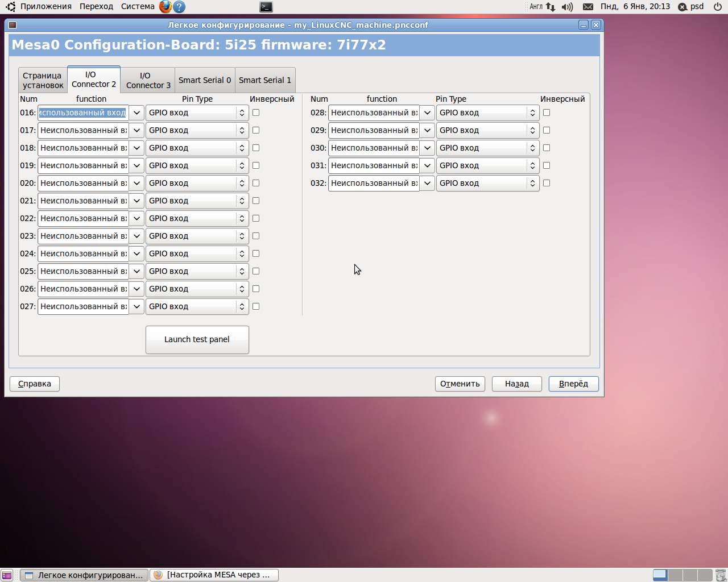Click the Launch test panel button
The image size is (728, 582).
coord(197,340)
